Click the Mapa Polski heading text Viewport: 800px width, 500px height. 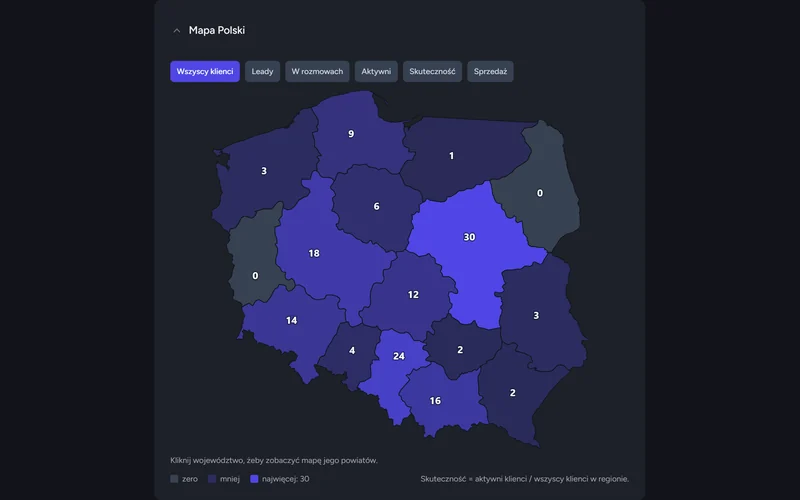tap(217, 31)
